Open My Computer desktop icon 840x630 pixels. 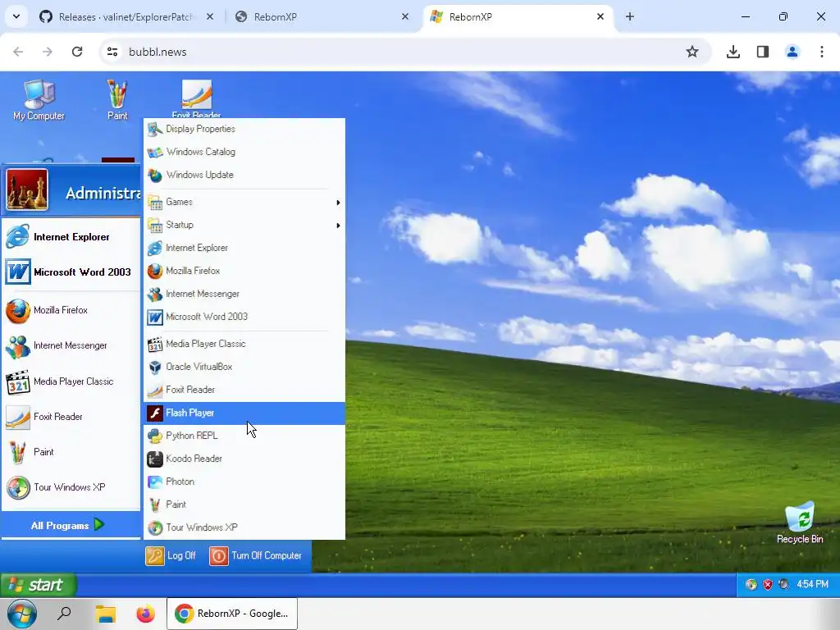39,100
